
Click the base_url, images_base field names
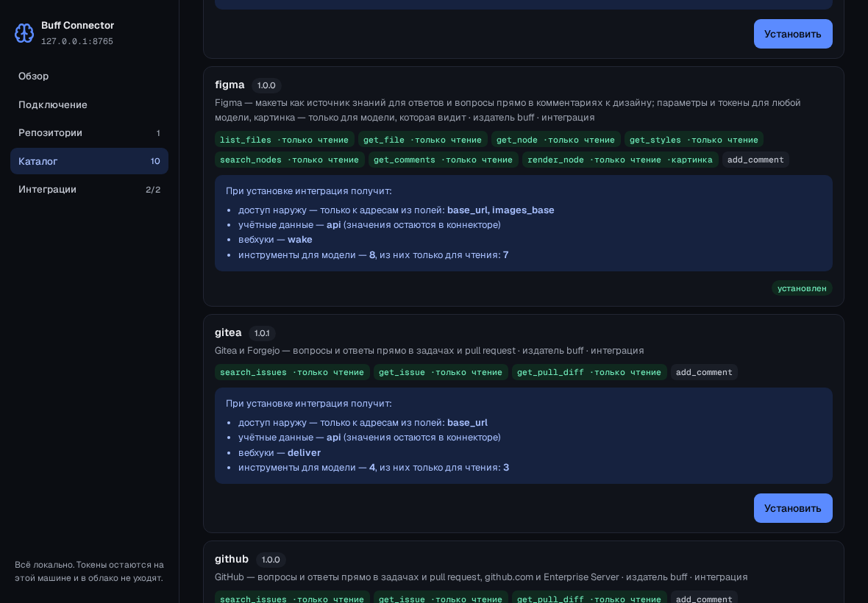coord(500,210)
